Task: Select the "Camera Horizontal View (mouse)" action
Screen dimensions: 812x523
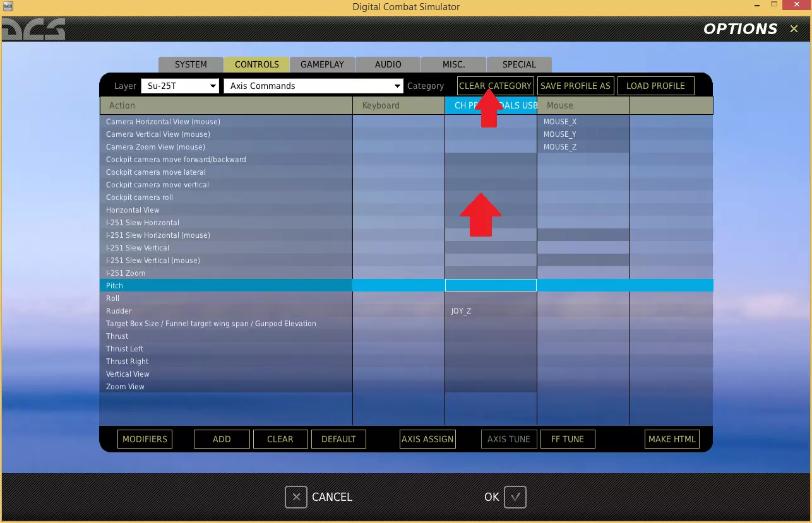Action: (x=226, y=122)
